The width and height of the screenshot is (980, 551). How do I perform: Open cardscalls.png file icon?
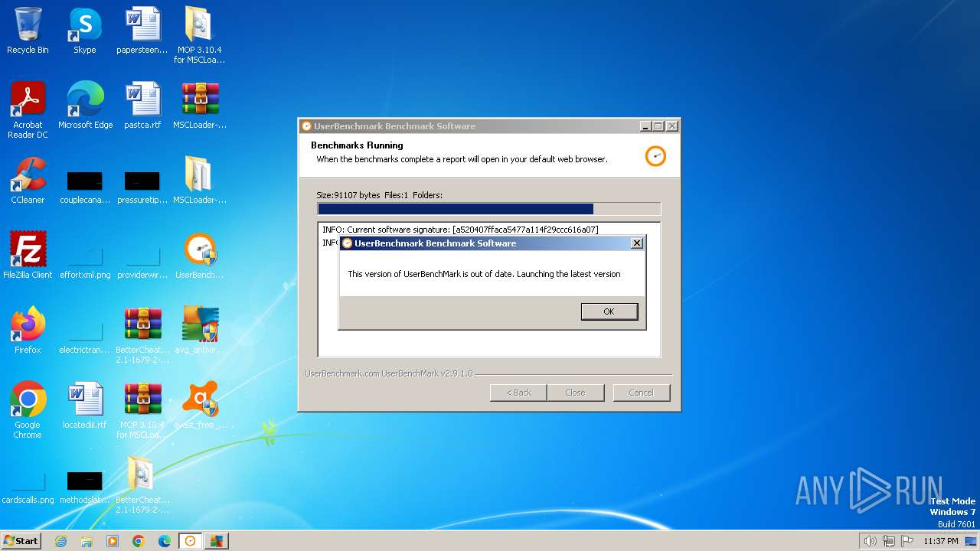(x=28, y=487)
